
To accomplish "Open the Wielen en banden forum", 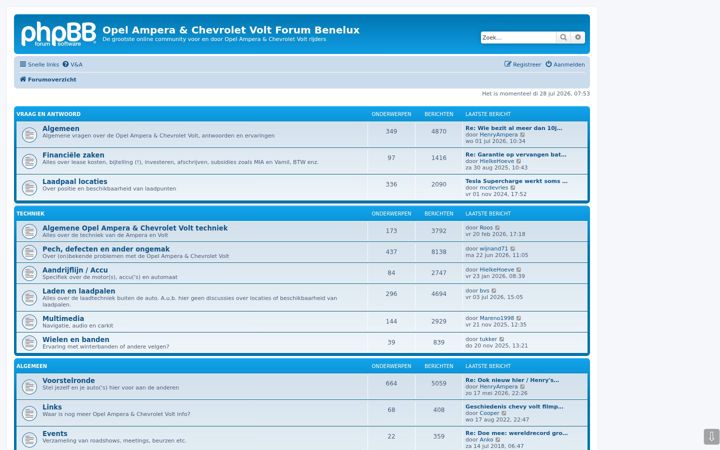I will [x=76, y=340].
